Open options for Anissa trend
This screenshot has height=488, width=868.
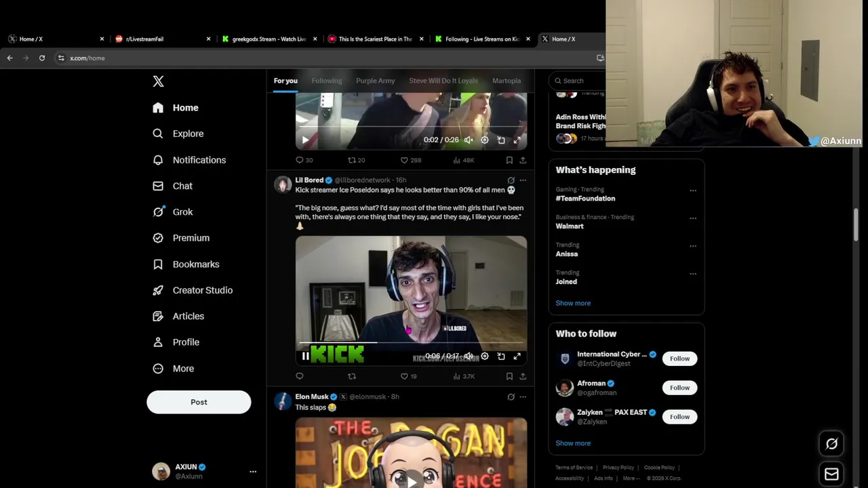coord(692,246)
